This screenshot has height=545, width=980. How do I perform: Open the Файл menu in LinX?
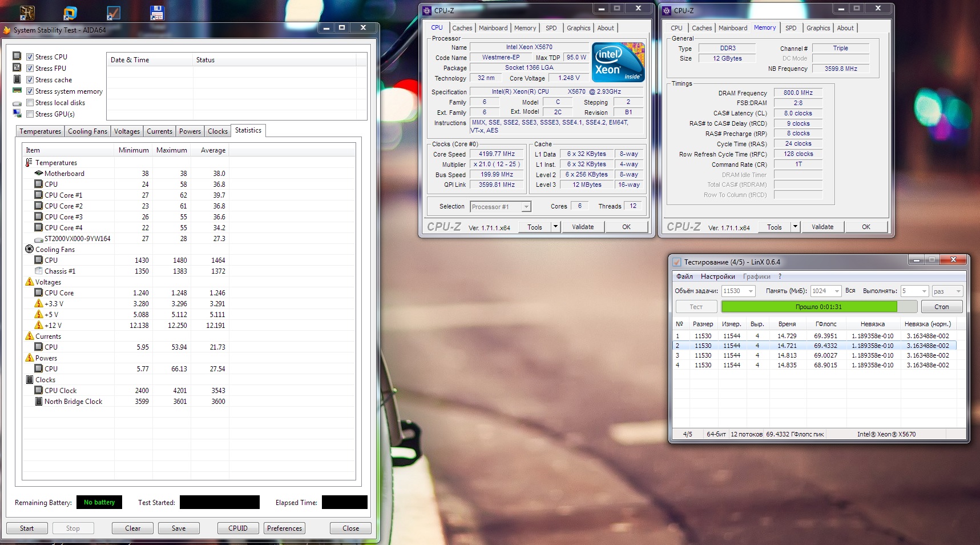[684, 276]
